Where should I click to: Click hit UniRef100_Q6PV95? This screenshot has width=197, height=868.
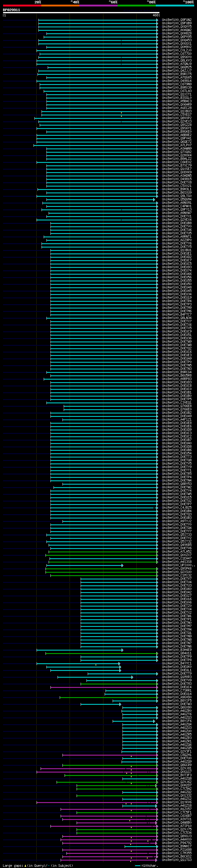pyautogui.click(x=177, y=37)
